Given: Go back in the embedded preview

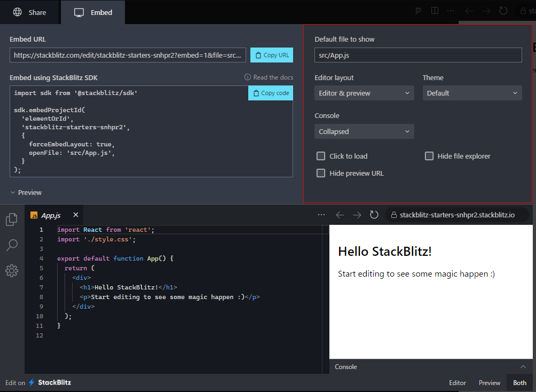Looking at the screenshot, I should (340, 215).
